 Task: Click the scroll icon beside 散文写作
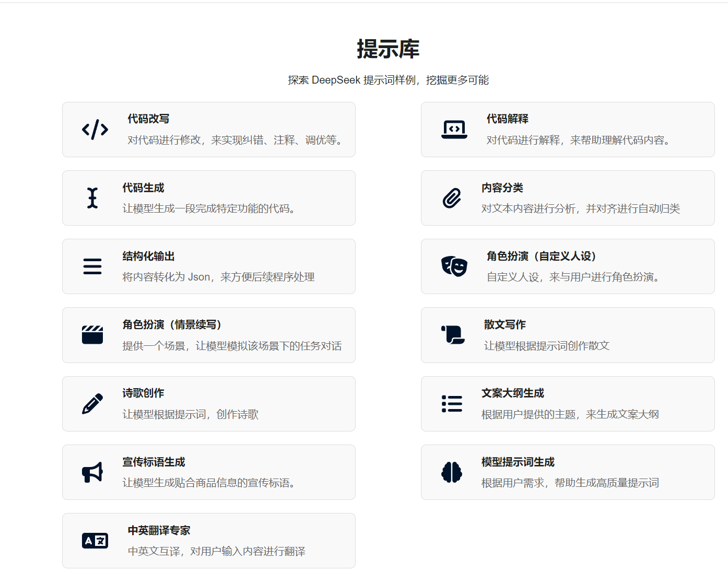pos(453,335)
